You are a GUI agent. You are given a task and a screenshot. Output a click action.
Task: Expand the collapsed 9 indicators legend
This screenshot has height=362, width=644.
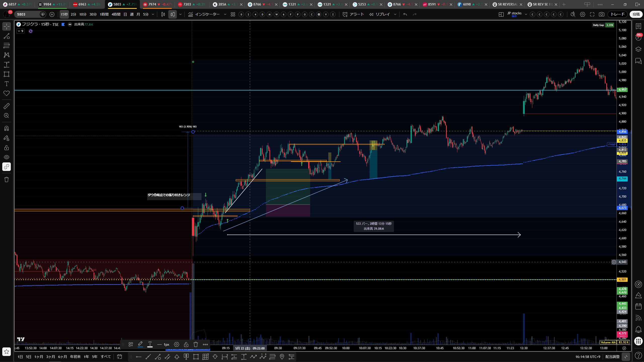click(20, 31)
